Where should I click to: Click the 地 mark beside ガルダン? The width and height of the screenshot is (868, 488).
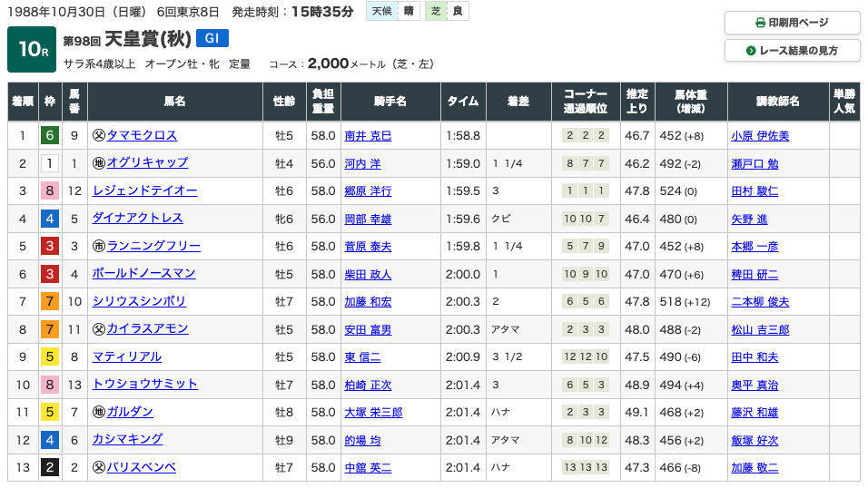[x=99, y=412]
